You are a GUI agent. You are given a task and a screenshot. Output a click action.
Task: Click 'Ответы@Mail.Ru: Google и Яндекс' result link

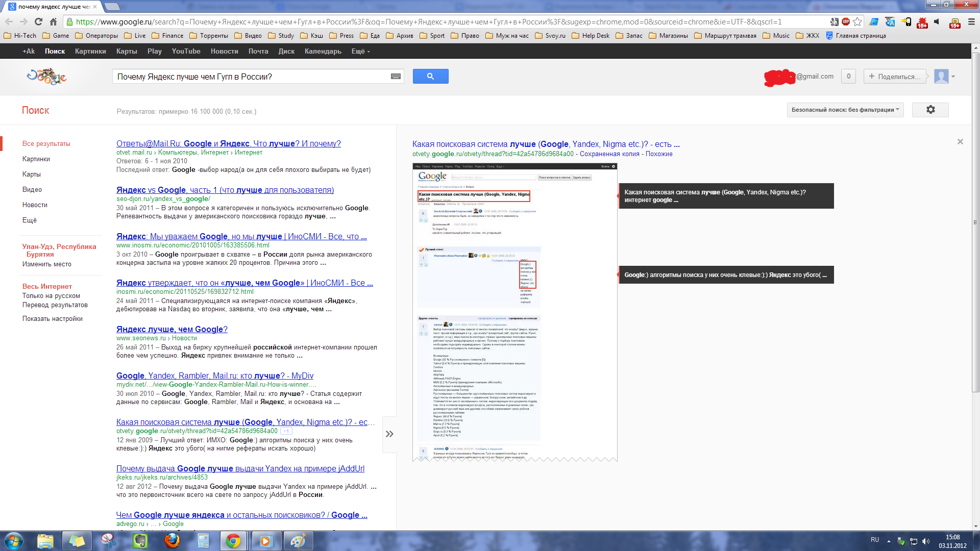coord(228,143)
